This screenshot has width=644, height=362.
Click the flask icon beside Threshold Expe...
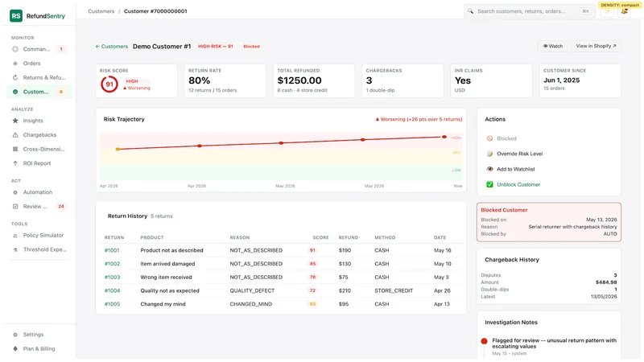pos(15,249)
